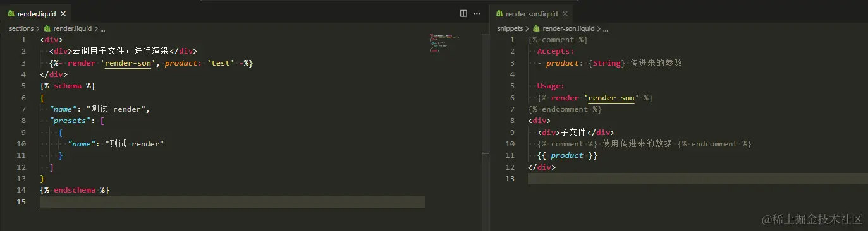
Task: Click the opening '{' brace on line 6
Action: tap(42, 98)
